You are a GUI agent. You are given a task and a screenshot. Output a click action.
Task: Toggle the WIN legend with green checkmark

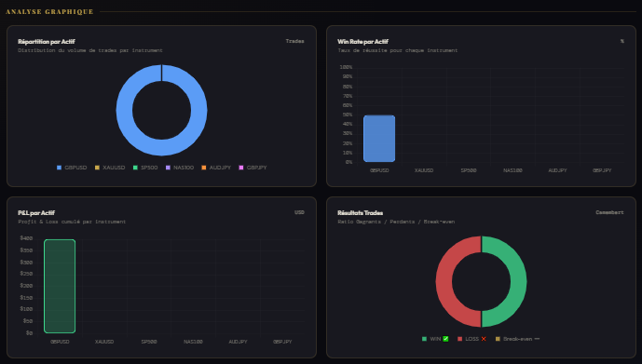click(435, 339)
